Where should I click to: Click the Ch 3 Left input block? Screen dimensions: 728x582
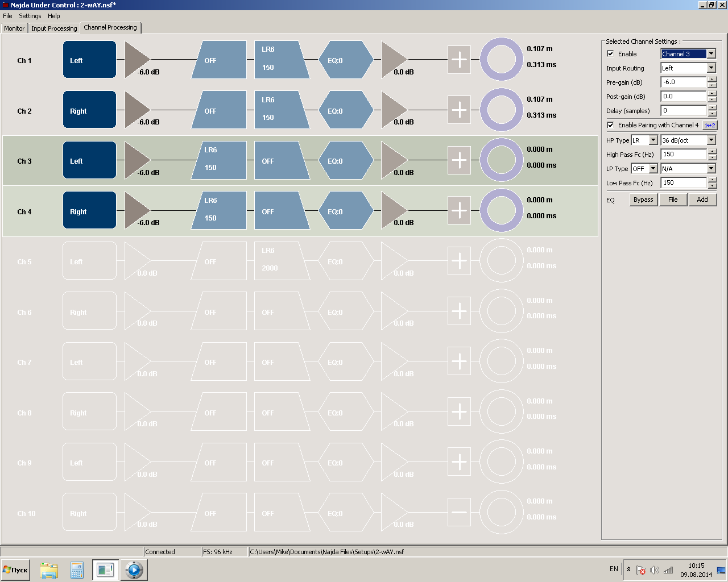coord(89,160)
